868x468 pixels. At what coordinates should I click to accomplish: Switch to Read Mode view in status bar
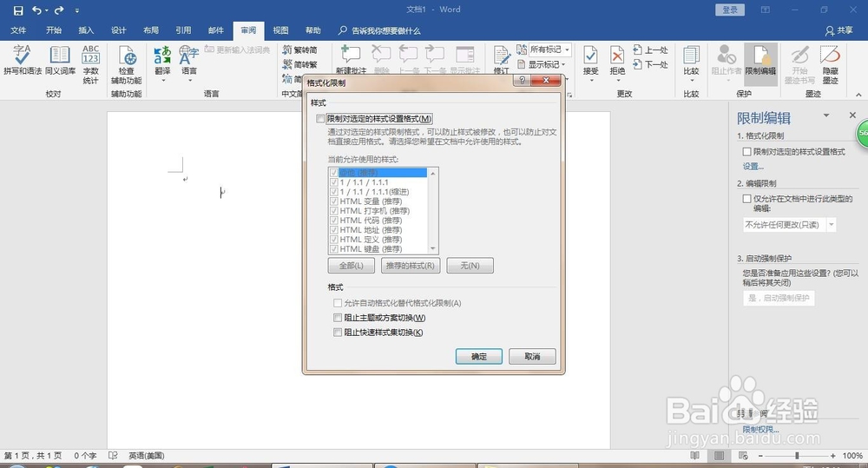pyautogui.click(x=694, y=455)
